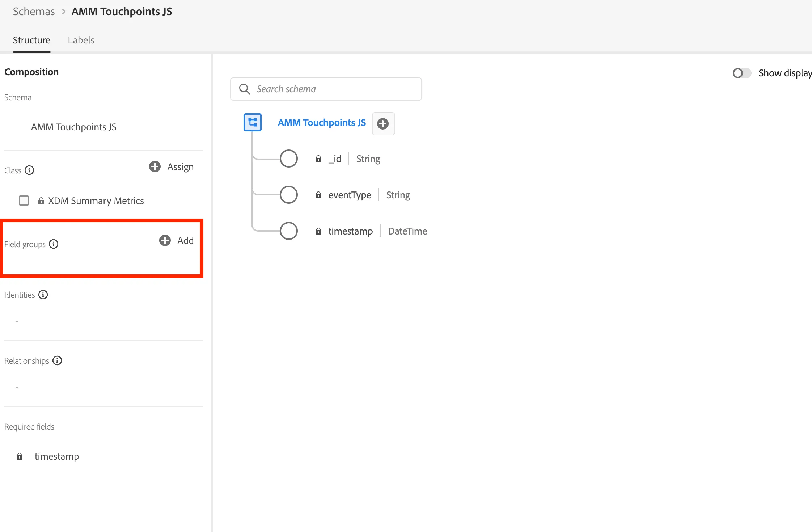
Task: Click the Identities info icon
Action: tap(43, 295)
